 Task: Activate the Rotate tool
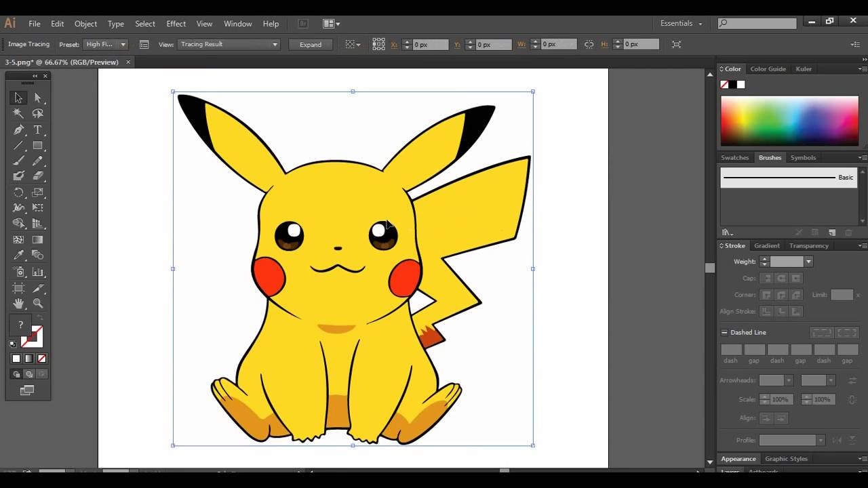point(18,192)
